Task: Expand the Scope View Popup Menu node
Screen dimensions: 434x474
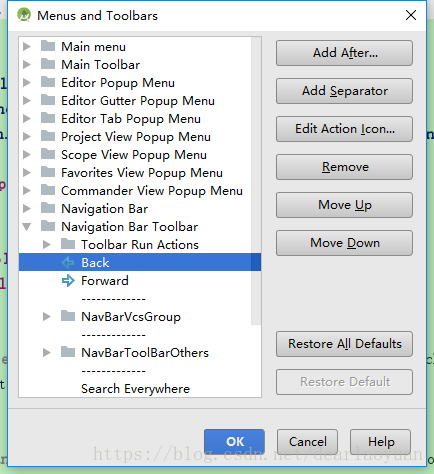Action: click(27, 154)
